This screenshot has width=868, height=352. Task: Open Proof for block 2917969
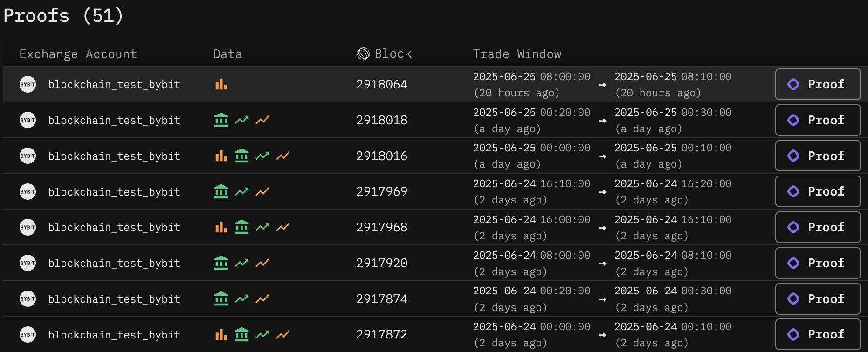click(818, 191)
